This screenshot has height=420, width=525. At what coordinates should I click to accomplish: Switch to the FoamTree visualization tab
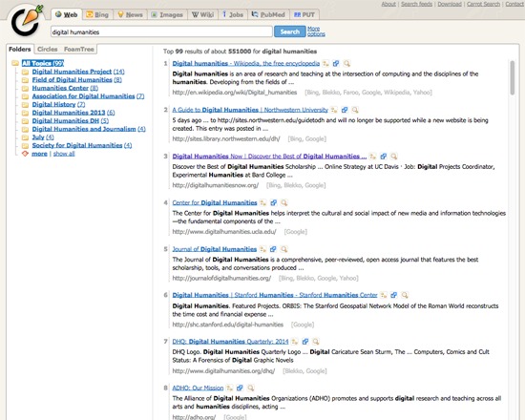point(79,50)
